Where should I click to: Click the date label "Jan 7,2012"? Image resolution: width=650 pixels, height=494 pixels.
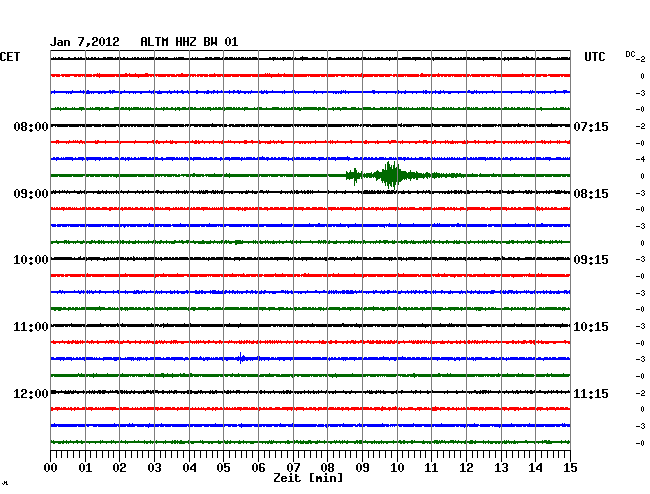click(85, 42)
